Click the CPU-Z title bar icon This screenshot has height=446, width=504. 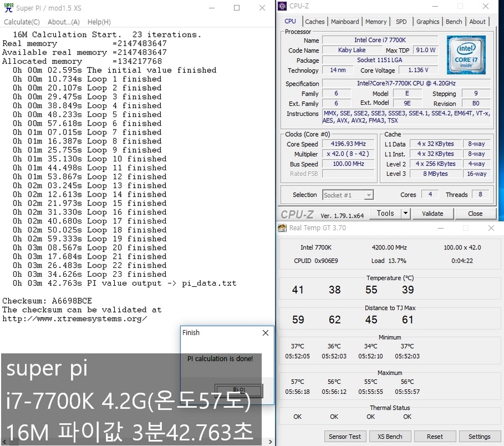[282, 6]
